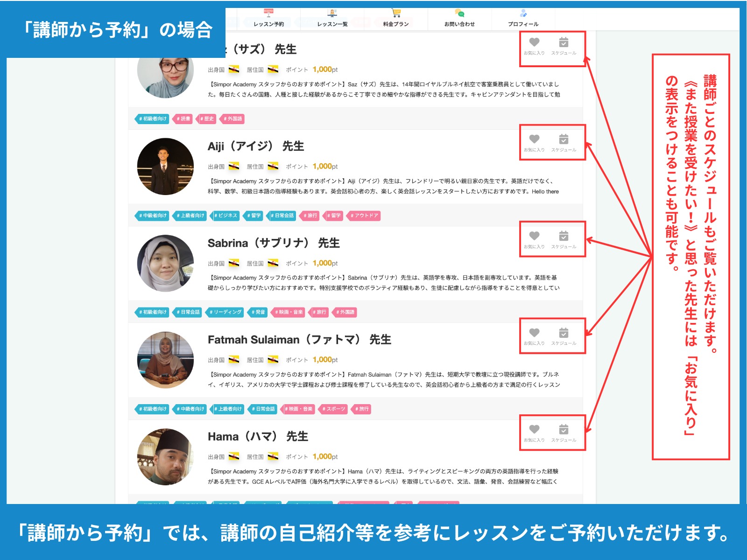Go to レッスン一覧 tab

click(332, 18)
